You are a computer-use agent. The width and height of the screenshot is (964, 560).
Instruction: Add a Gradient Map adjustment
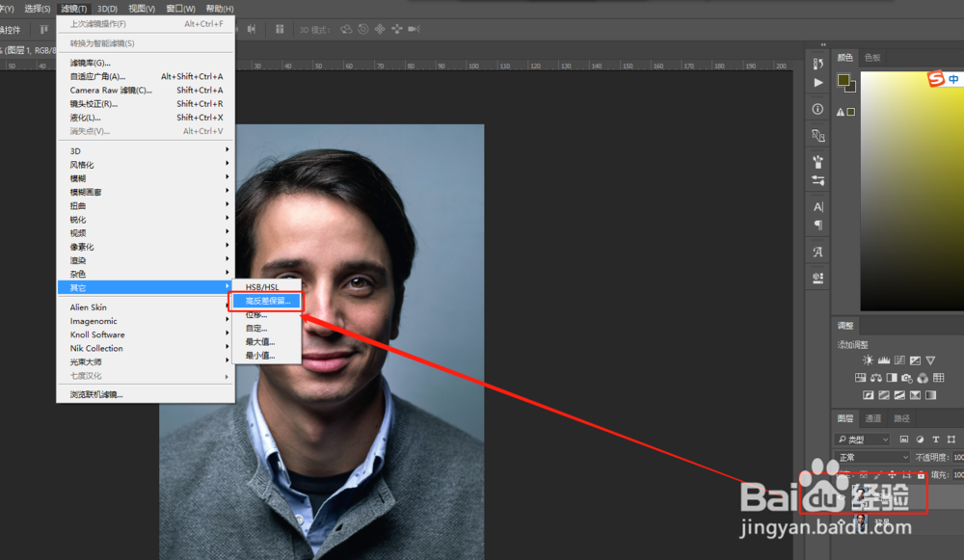(931, 394)
